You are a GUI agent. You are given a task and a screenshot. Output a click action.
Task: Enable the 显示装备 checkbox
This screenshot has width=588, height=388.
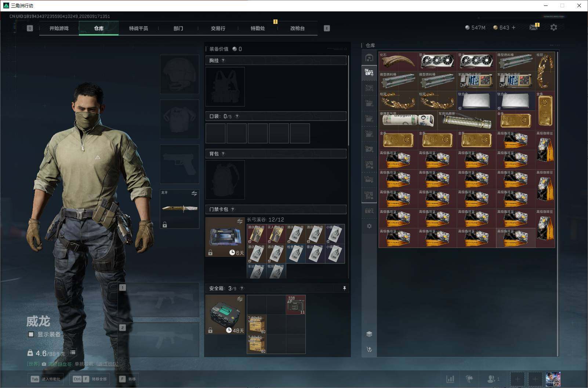point(31,334)
